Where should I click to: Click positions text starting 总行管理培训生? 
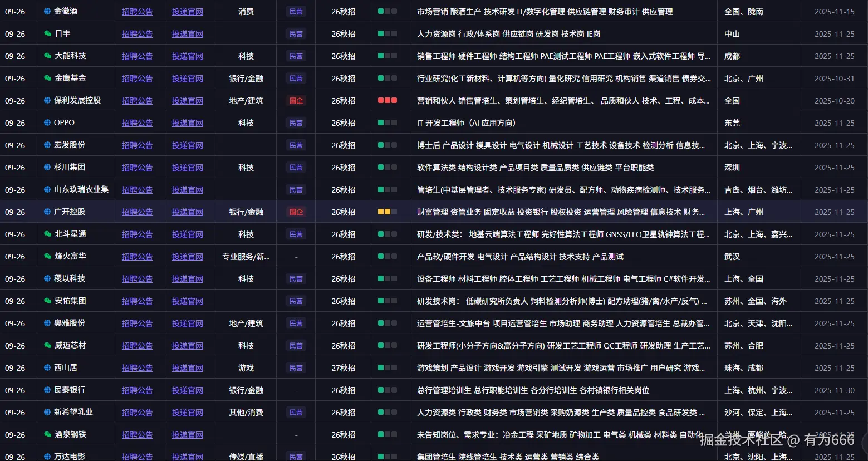point(533,390)
